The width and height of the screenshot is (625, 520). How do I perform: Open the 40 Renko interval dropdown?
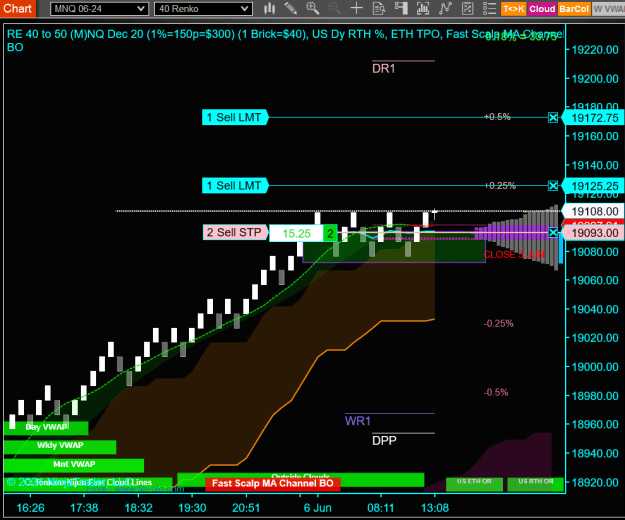coord(203,9)
